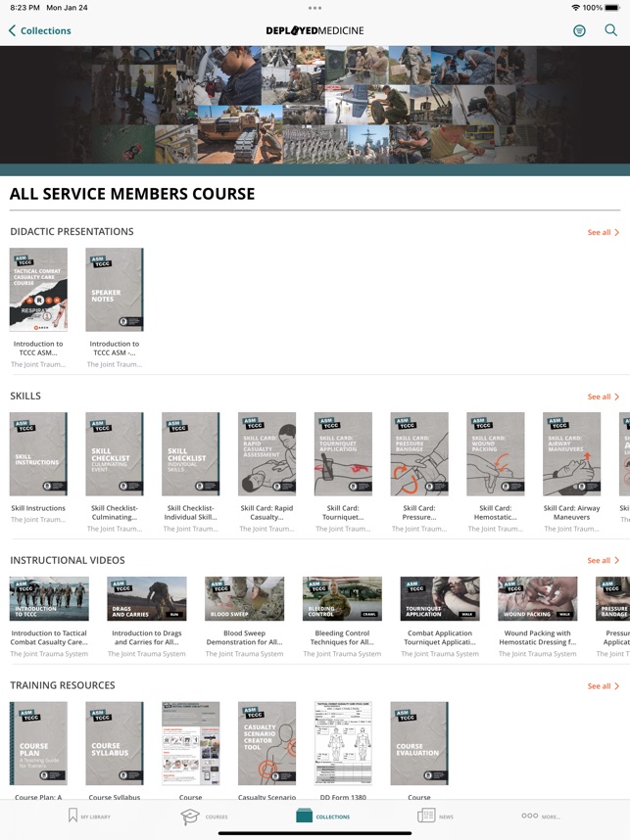Open Skill Checklist Individual Skills
The height and width of the screenshot is (840, 630).
tap(191, 453)
